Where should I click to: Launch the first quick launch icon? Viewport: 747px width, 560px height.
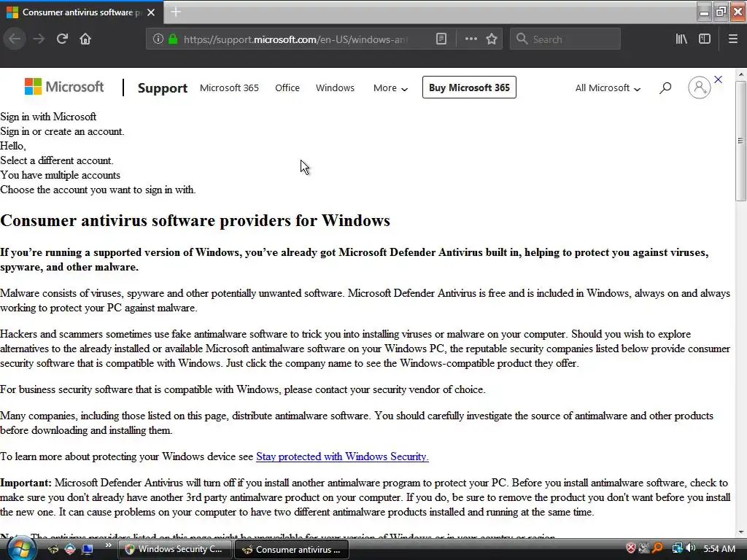[x=53, y=549]
